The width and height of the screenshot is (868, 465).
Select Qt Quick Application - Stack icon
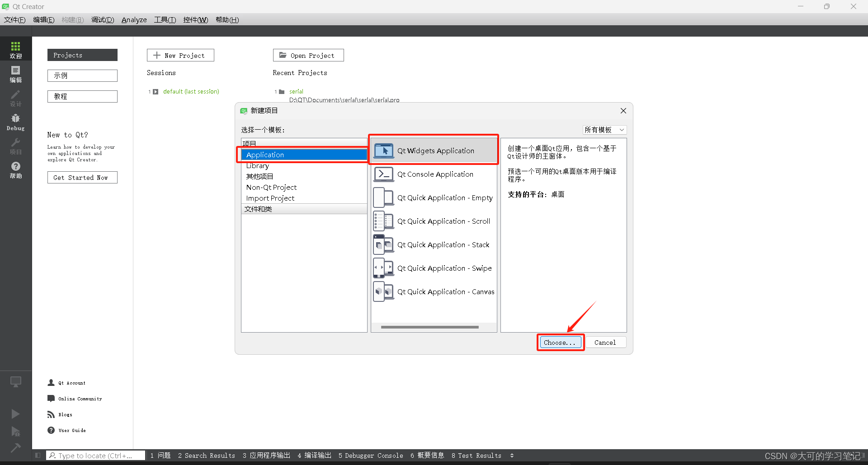tap(384, 244)
